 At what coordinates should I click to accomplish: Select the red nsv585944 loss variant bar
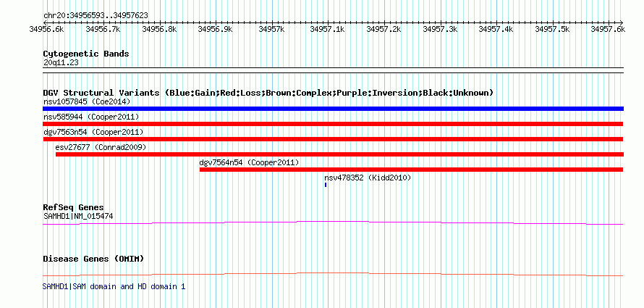(333, 124)
